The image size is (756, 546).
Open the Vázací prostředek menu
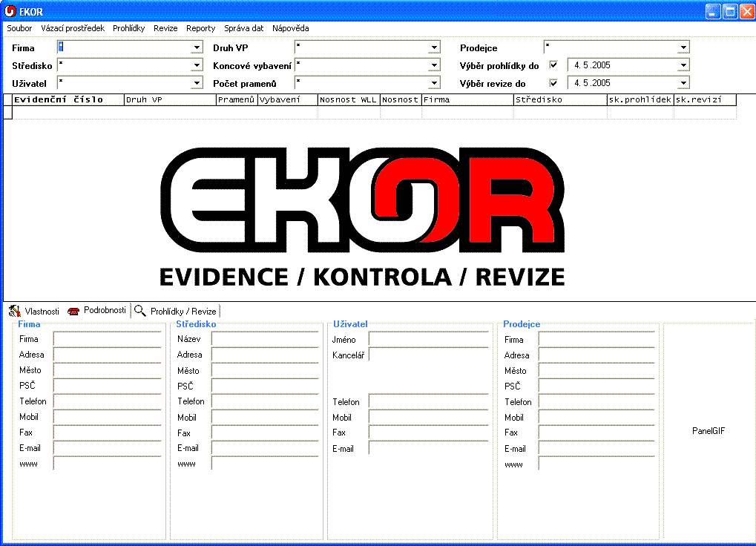pyautogui.click(x=73, y=28)
